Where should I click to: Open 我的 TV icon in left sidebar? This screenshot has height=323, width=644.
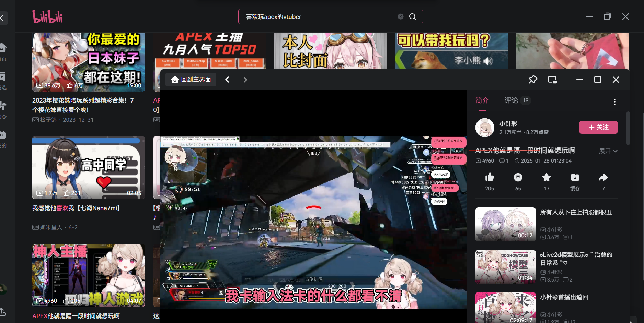click(x=3, y=134)
